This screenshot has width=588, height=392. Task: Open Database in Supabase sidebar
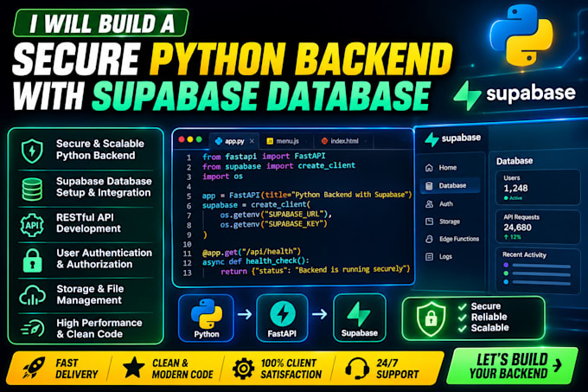450,186
